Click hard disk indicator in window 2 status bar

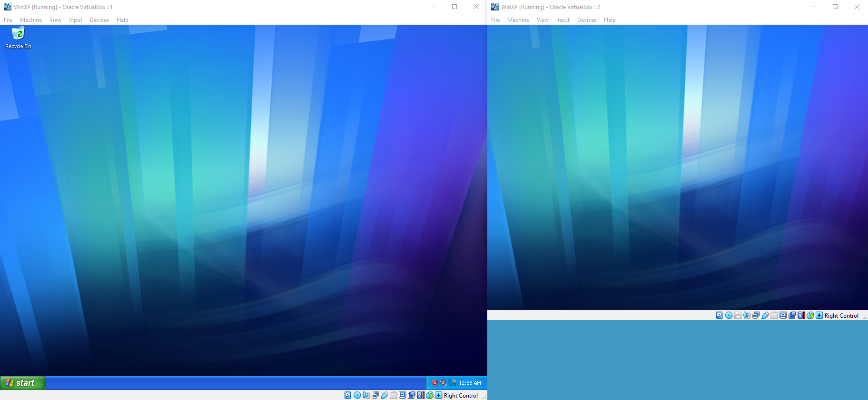point(720,315)
